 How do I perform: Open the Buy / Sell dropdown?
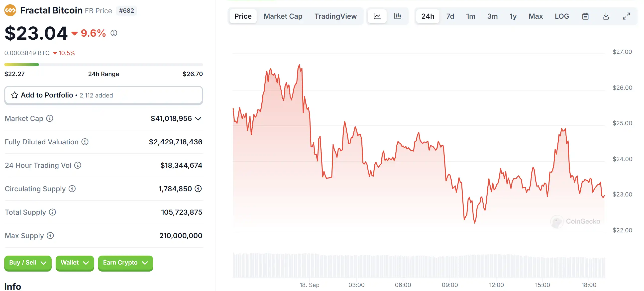click(28, 263)
